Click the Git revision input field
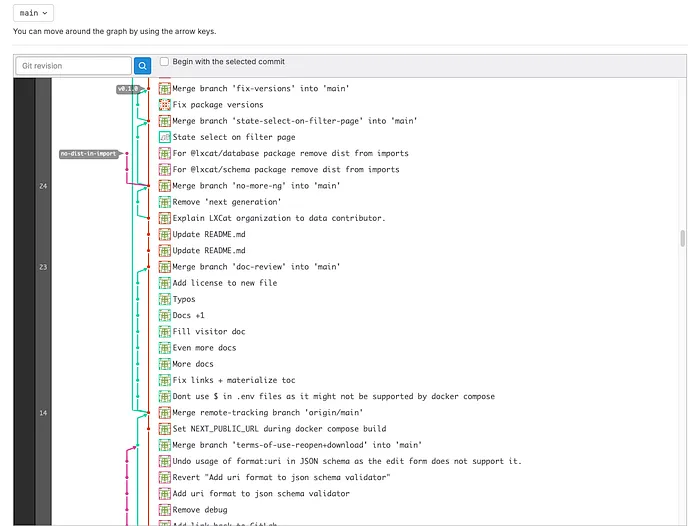The height and width of the screenshot is (526, 700). (74, 66)
